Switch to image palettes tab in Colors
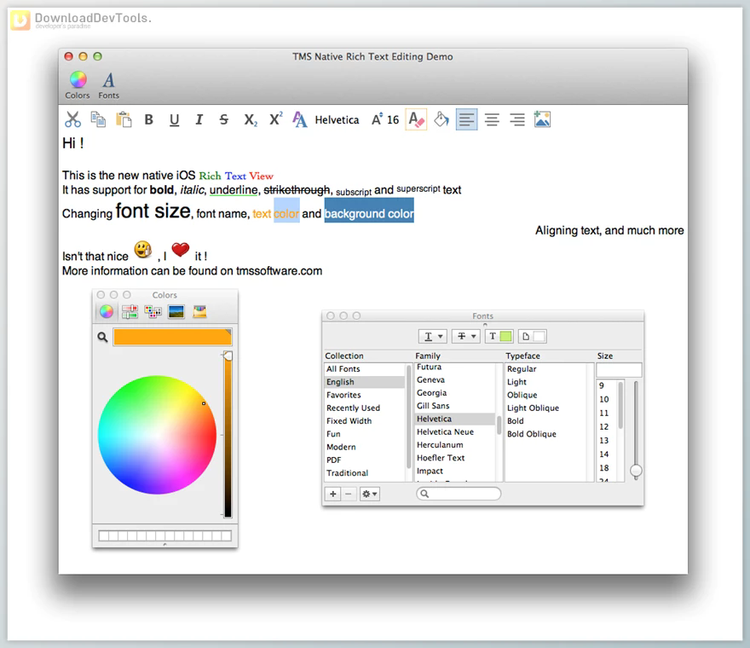Viewport: 750px width, 648px height. 176,312
